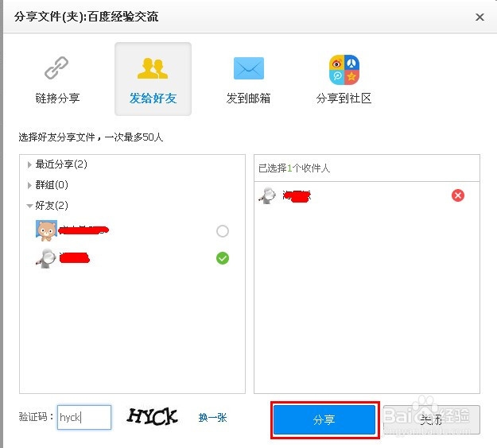
Task: Select the chain link share icon
Action: pos(56,68)
